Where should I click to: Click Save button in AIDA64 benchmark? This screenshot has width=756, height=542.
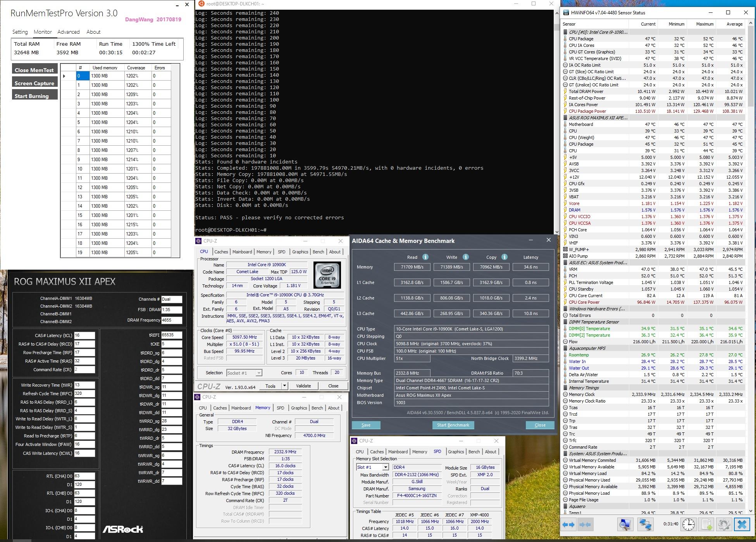pyautogui.click(x=366, y=425)
